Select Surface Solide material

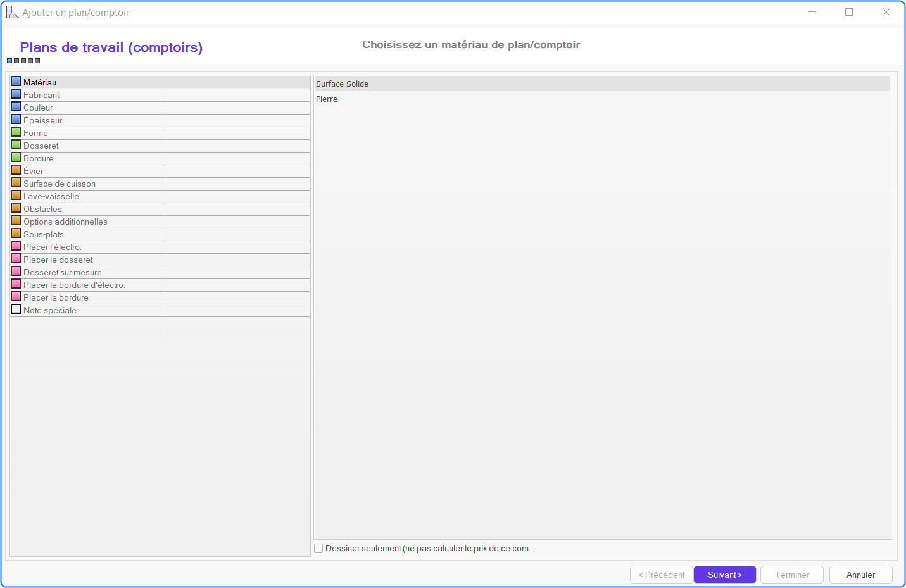(x=602, y=84)
